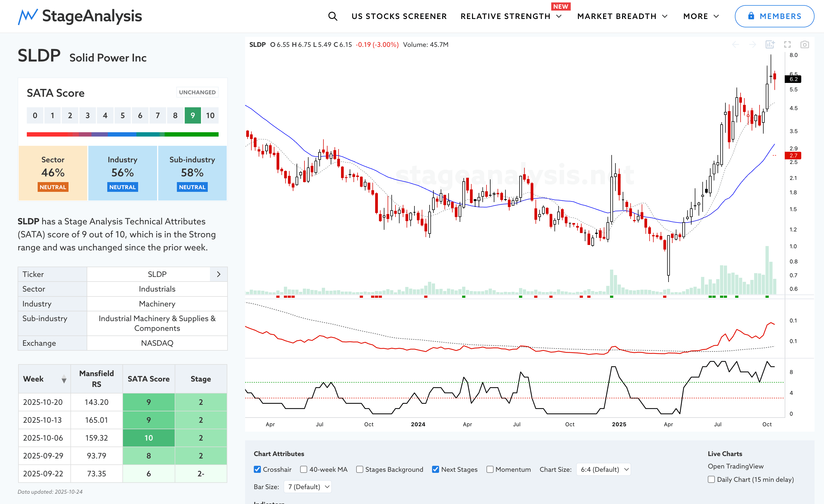The image size is (824, 504).
Task: Disable the Crosshair checkbox
Action: point(257,469)
